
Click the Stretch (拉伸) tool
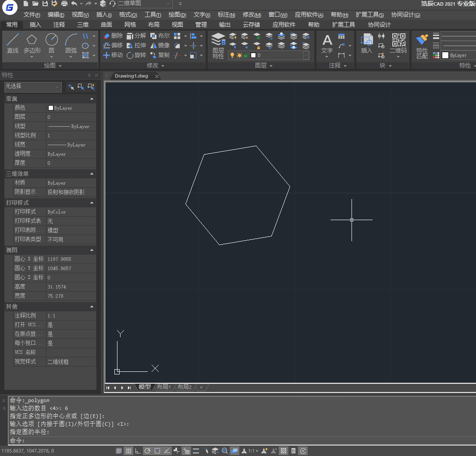coord(136,46)
